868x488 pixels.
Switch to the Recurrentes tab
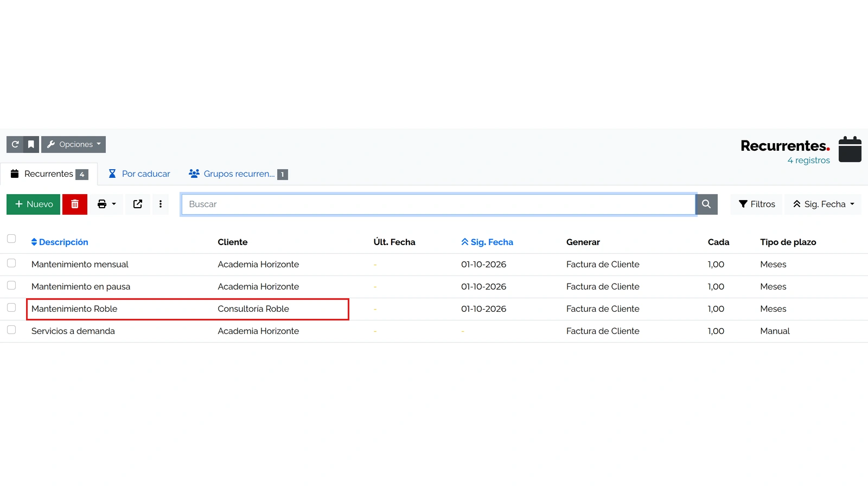coord(49,174)
